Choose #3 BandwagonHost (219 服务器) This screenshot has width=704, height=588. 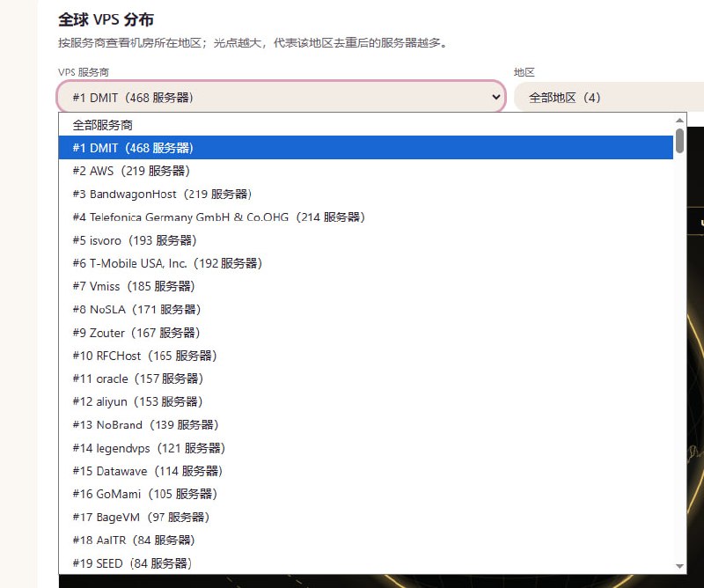click(365, 194)
